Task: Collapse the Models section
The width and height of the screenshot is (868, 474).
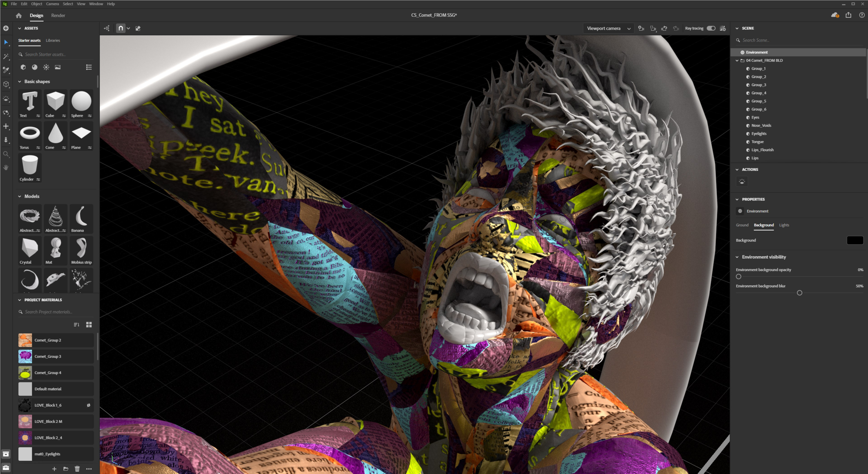Action: tap(19, 196)
